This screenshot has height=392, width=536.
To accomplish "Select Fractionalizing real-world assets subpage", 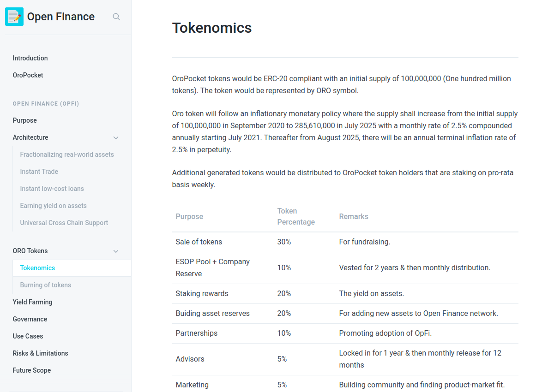I will (67, 154).
